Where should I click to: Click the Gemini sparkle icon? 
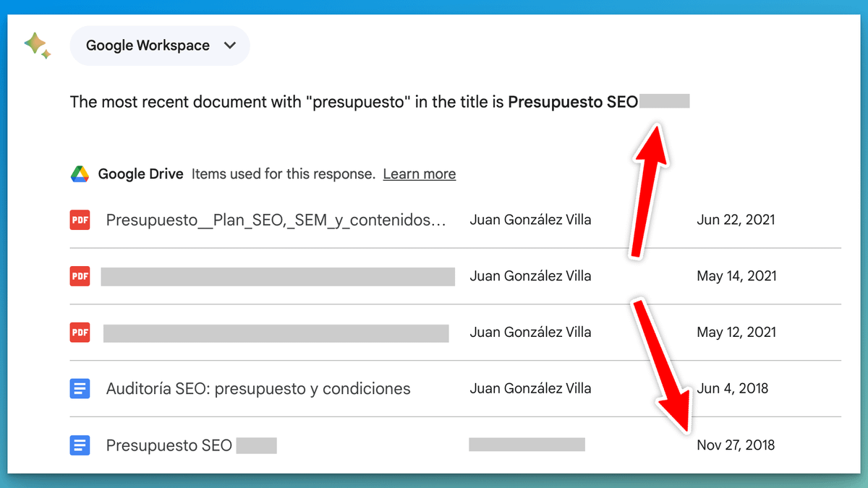[37, 46]
